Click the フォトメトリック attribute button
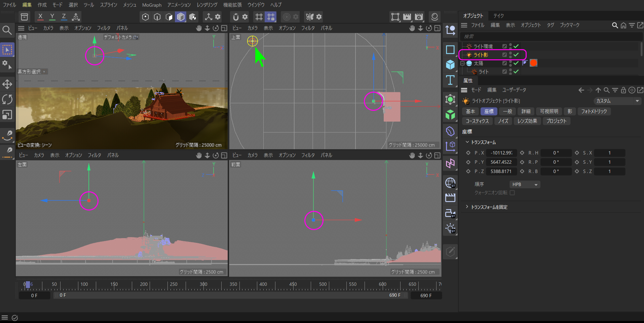This screenshot has width=644, height=323. click(x=594, y=111)
